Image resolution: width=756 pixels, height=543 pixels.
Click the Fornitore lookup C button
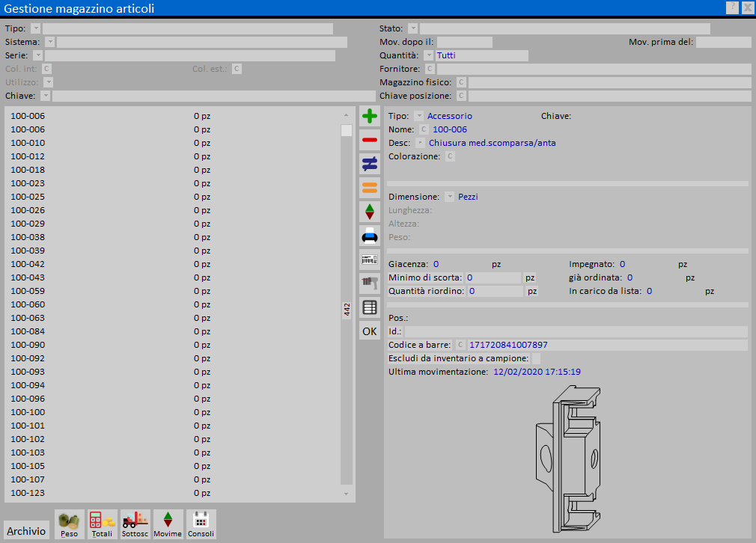430,69
